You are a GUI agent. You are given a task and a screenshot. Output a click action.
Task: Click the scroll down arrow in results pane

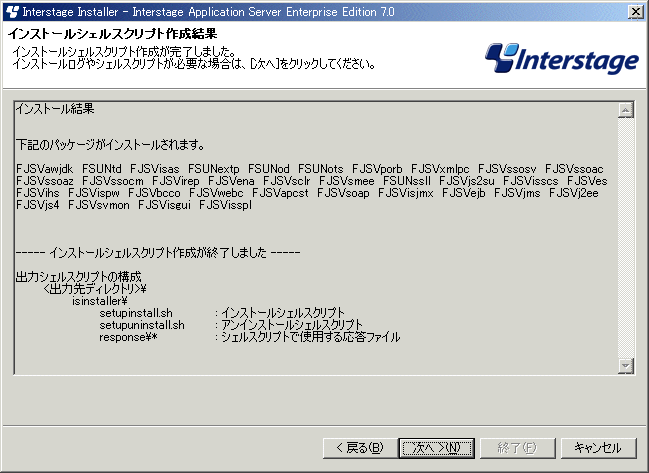pos(625,366)
